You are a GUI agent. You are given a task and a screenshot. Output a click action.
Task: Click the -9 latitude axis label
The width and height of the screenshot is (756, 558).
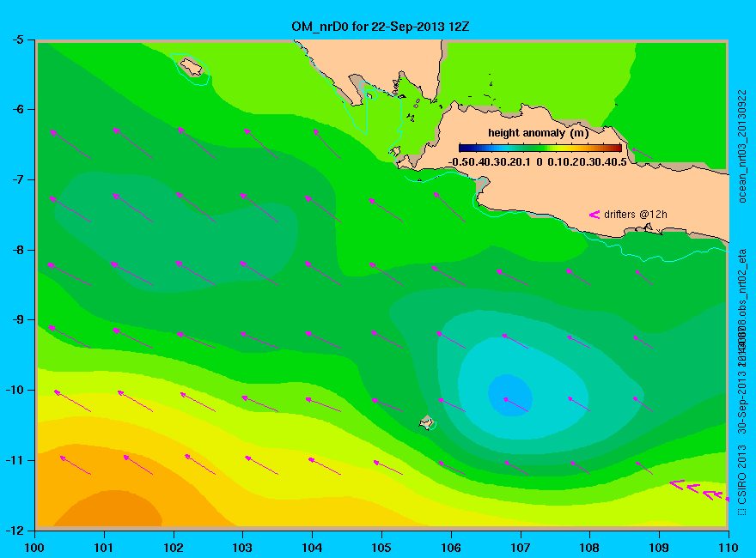tap(17, 320)
